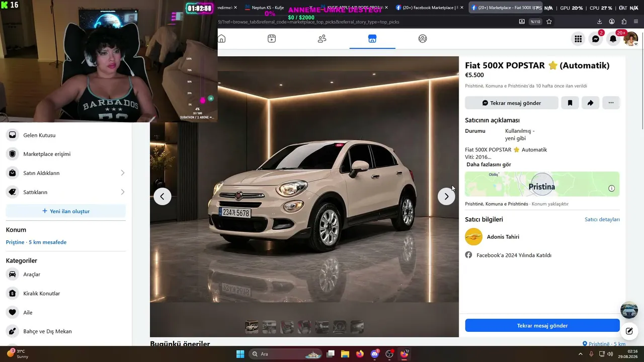Change location 'Priştine · 5 km mesafede'
The image size is (644, 362).
click(36, 242)
